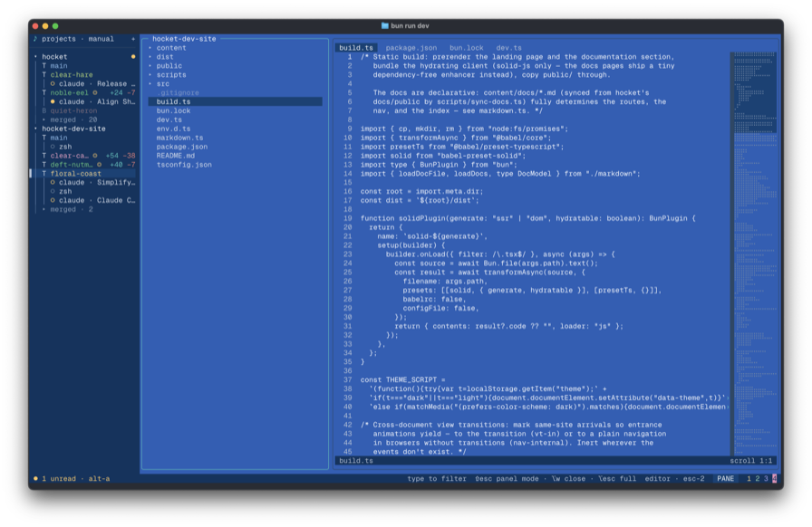The height and width of the screenshot is (527, 812).
Task: Open the .gitignore file
Action: [178, 92]
